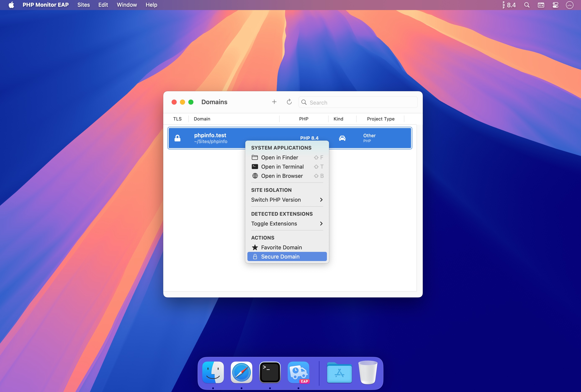Open the keyboard input menu bar icon
This screenshot has width=581, height=392.
point(541,5)
